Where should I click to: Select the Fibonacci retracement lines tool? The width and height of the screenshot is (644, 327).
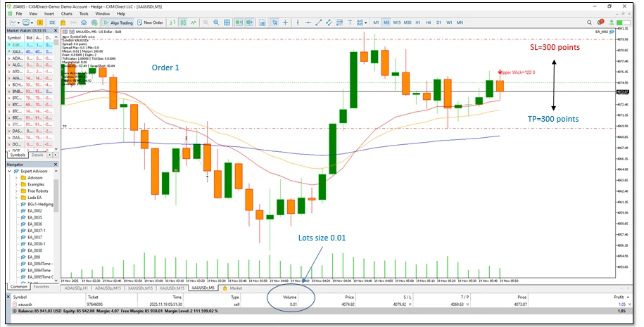339,23
